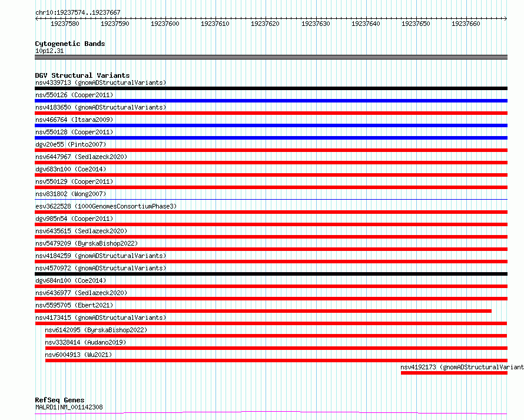The height and width of the screenshot is (420, 524).
Task: Click the blue bar under nsv550128
Action: point(271,138)
